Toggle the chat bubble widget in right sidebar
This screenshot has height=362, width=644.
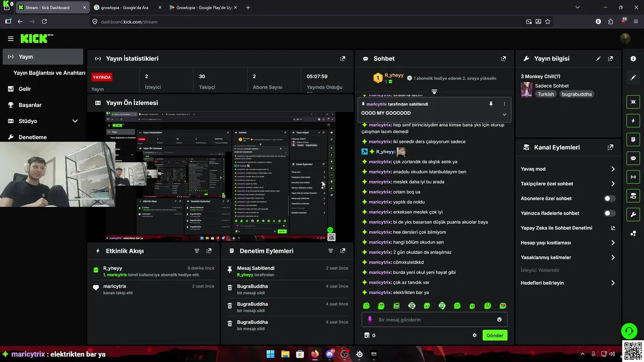[x=633, y=158]
